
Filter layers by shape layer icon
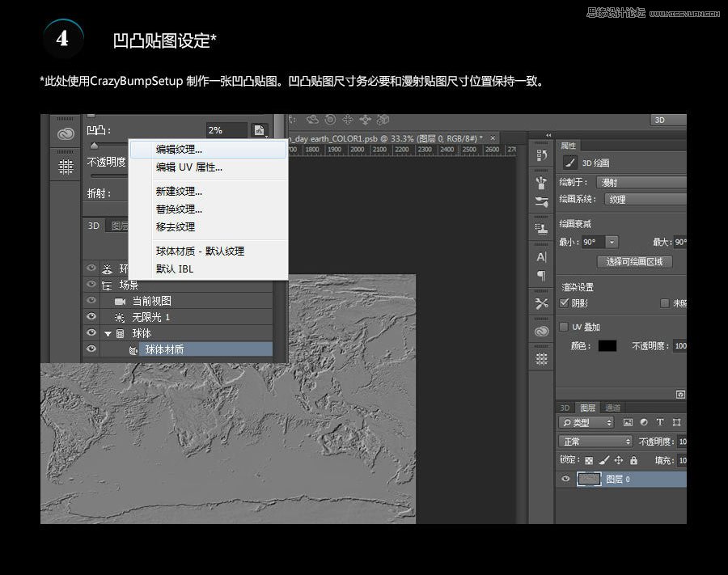pos(676,422)
